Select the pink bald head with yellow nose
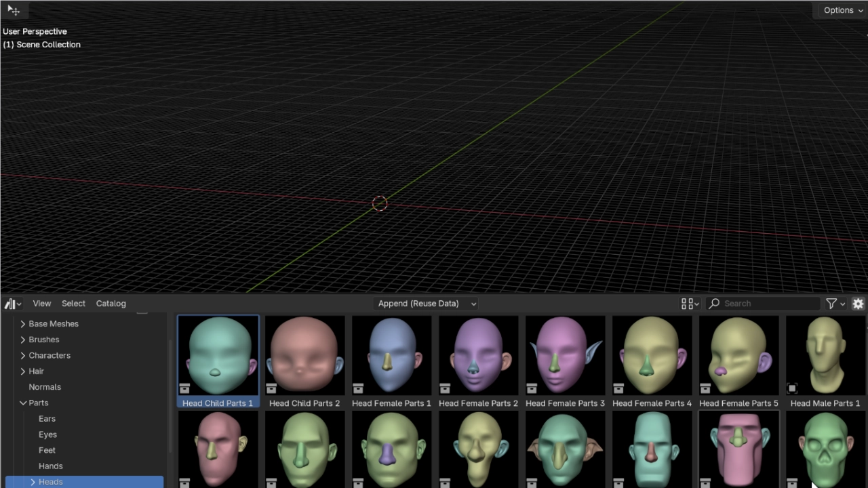 point(218,449)
